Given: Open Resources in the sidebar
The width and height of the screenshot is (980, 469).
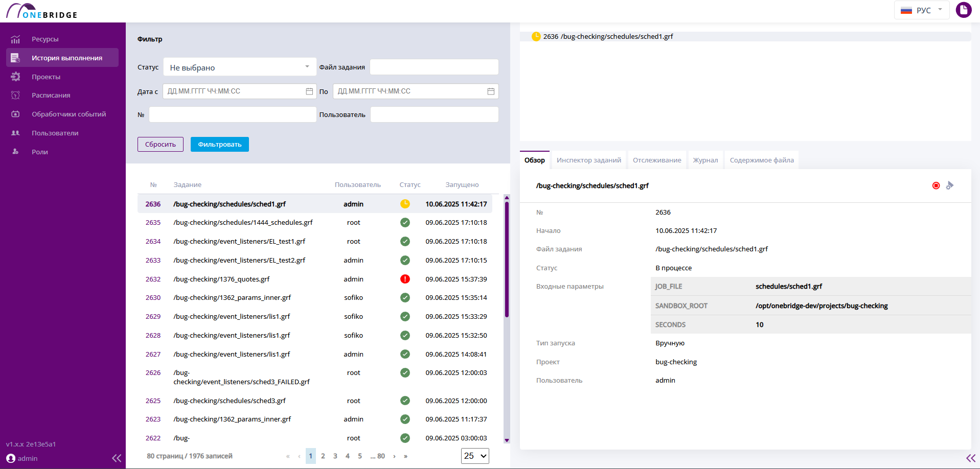Looking at the screenshot, I should click(x=45, y=39).
